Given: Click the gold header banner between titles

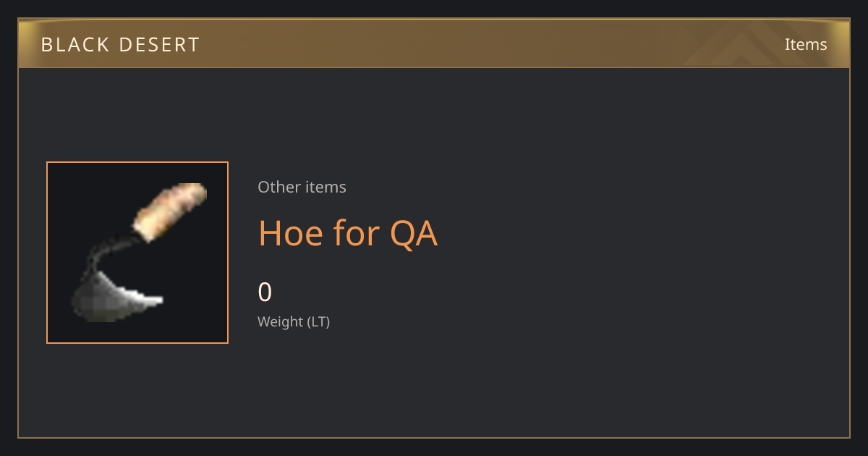Looking at the screenshot, I should point(492,43).
